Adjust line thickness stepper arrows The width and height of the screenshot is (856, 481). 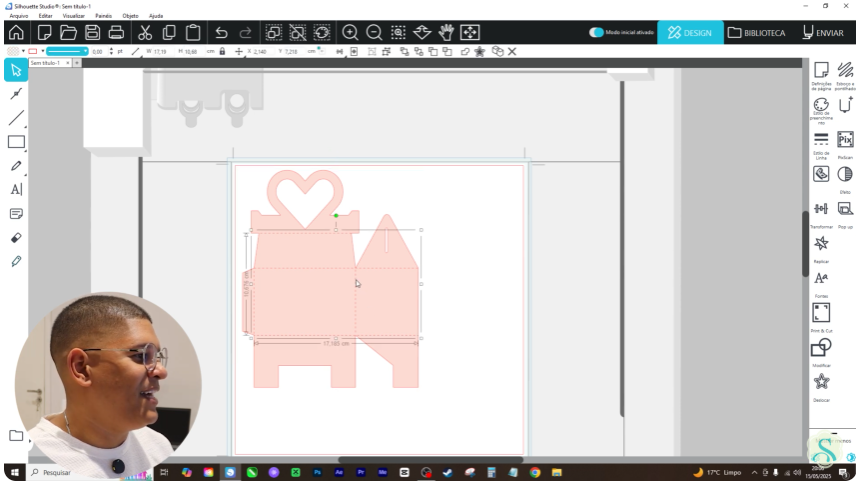point(111,51)
